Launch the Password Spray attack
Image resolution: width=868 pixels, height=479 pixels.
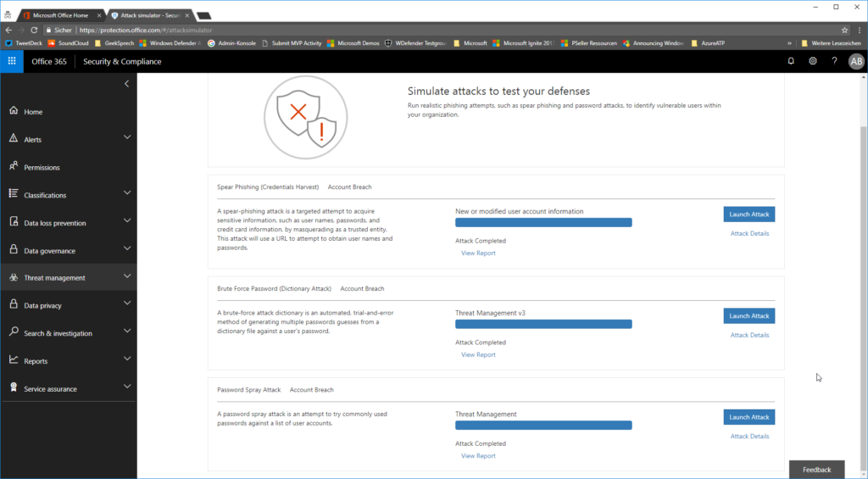(749, 417)
